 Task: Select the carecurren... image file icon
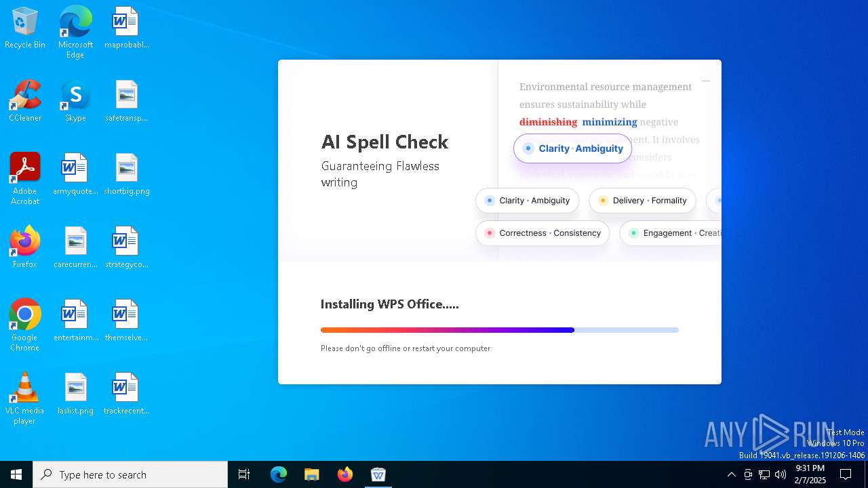75,248
